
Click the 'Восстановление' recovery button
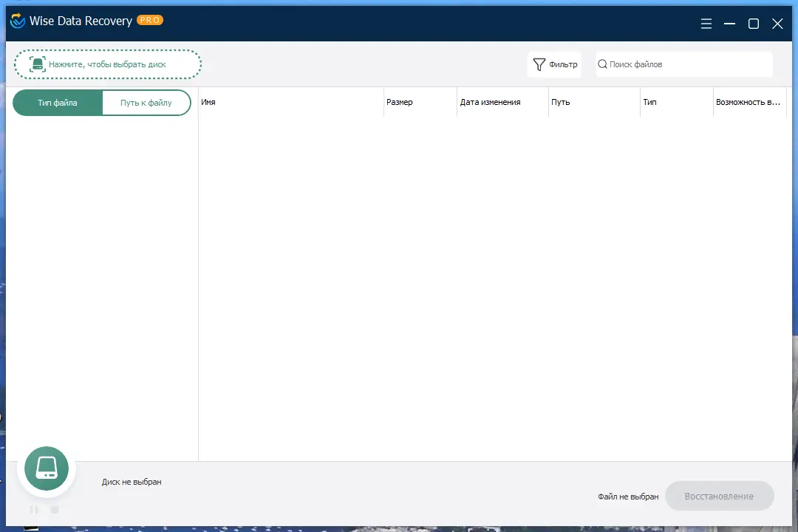(x=719, y=497)
